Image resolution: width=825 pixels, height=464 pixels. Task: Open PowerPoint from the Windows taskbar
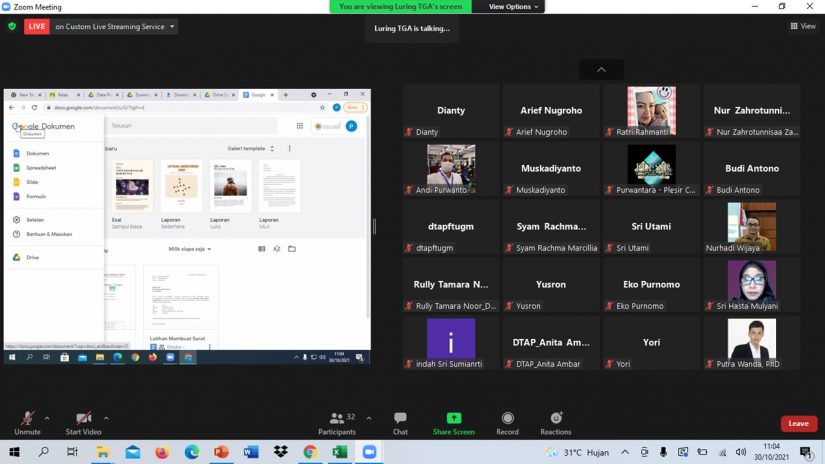pyautogui.click(x=221, y=453)
